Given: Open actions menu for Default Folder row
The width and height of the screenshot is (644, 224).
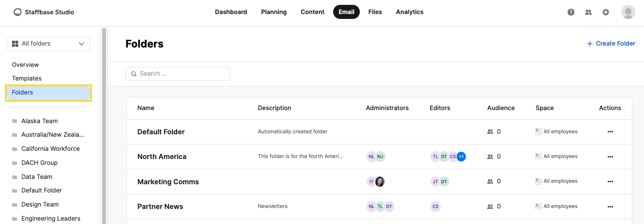Looking at the screenshot, I should point(610,131).
